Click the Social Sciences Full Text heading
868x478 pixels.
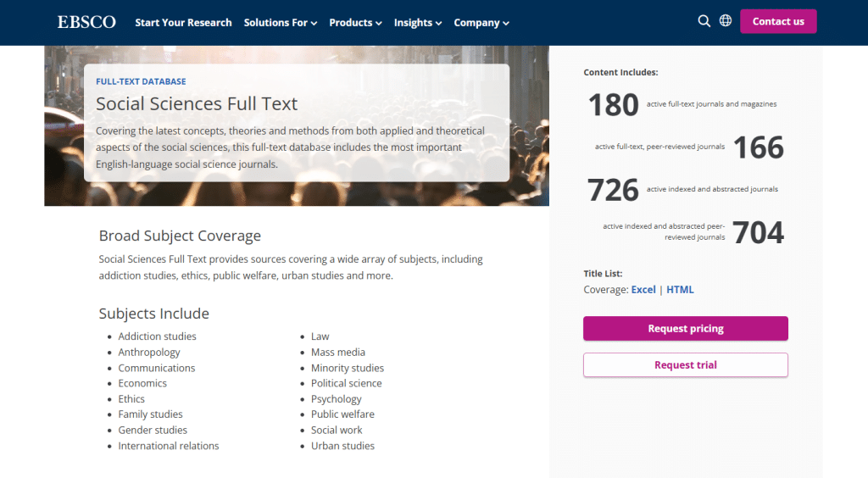click(x=197, y=104)
